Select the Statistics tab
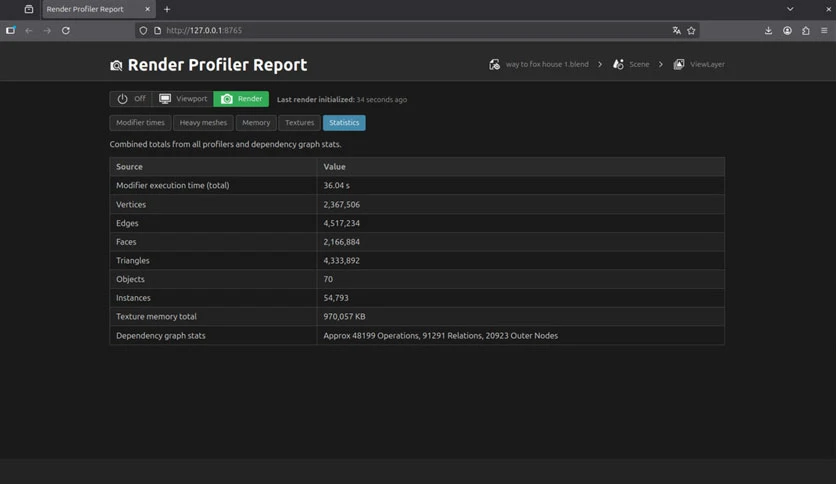This screenshot has height=484, width=836. tap(344, 123)
